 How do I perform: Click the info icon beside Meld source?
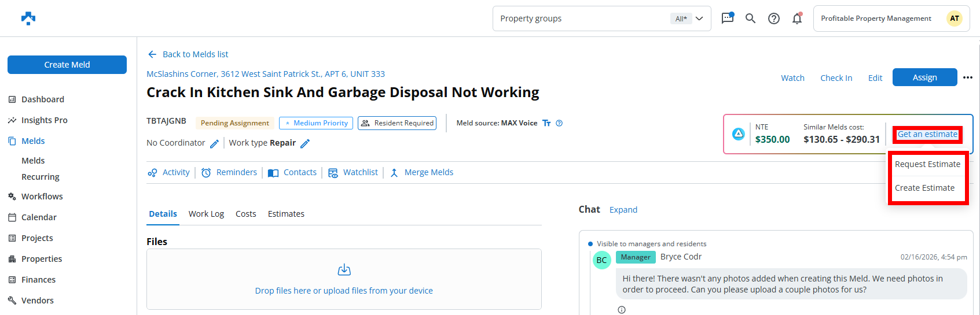(x=559, y=123)
